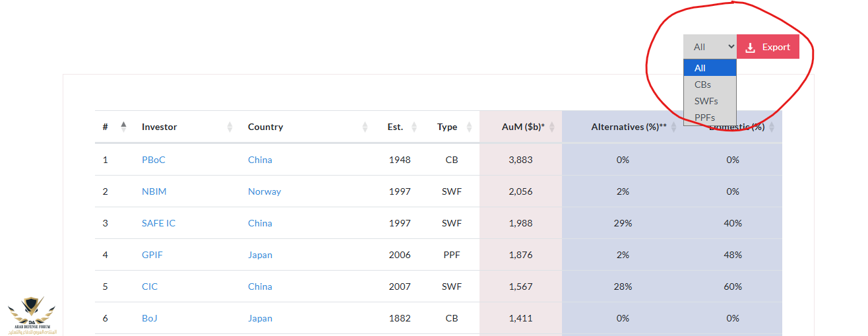This screenshot has width=868, height=336.
Task: Click China country link in SAFE IC row
Action: (x=260, y=223)
